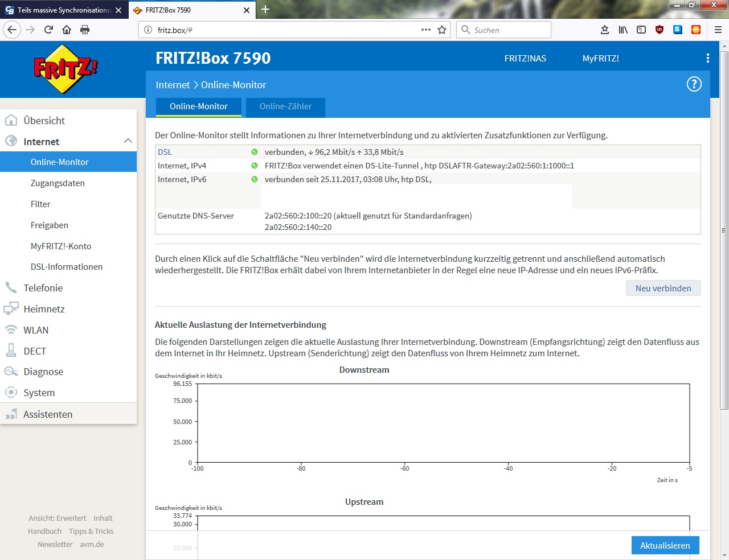Open the Tipps & Tricks footer link
This screenshot has height=560, width=729.
tap(91, 532)
